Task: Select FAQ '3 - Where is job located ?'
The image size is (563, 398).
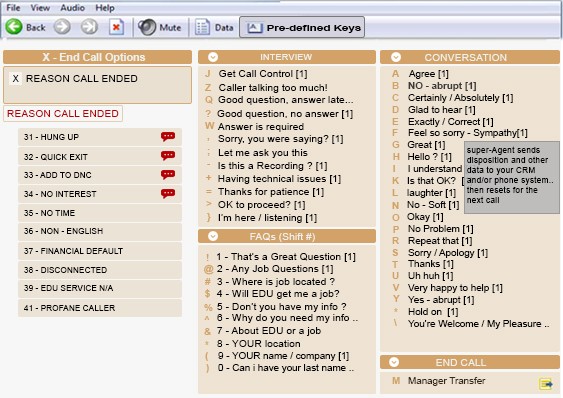Action: coord(276,282)
